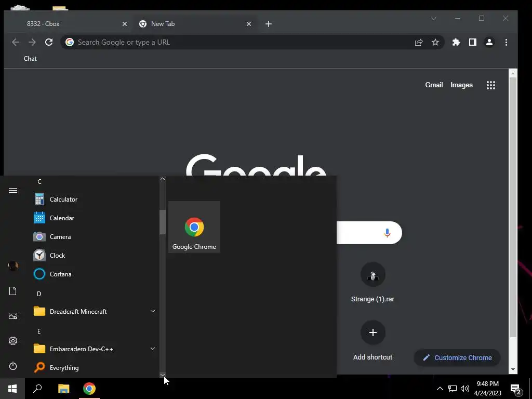Click the Google search box
Viewport: 532px width, 399px height.
pos(369,233)
